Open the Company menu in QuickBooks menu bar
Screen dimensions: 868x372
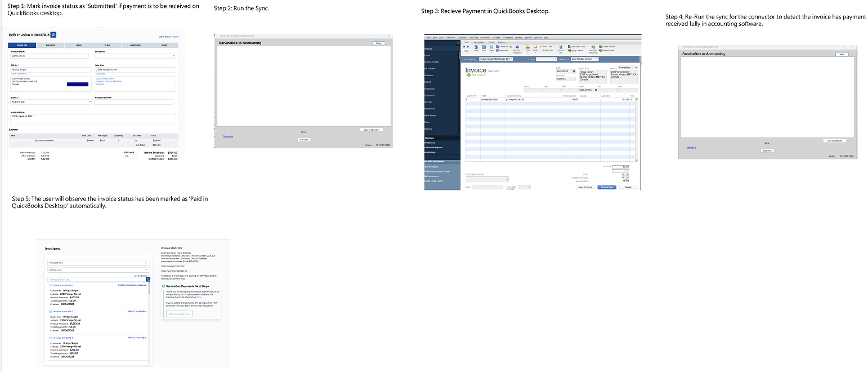(x=462, y=38)
